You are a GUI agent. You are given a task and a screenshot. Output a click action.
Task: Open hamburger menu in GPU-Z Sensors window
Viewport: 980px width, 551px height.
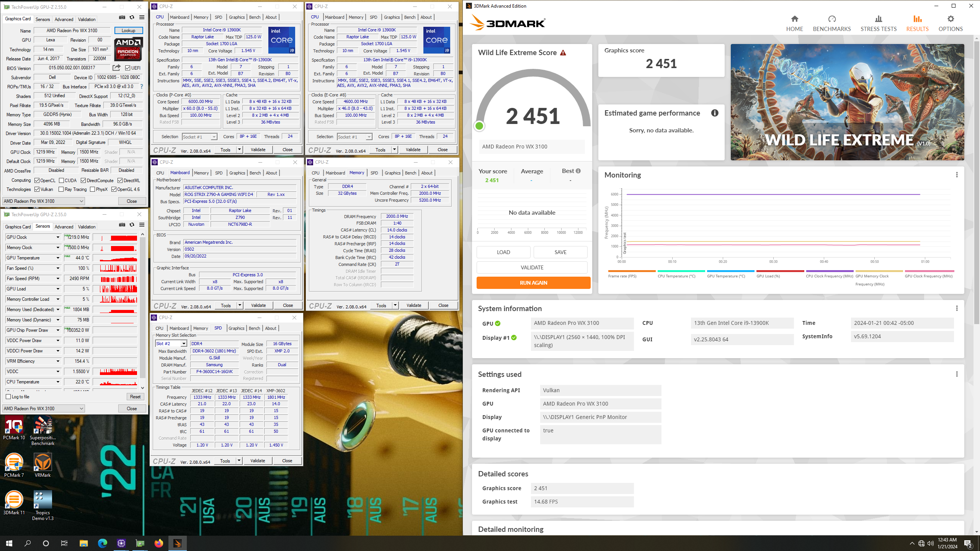point(142,225)
